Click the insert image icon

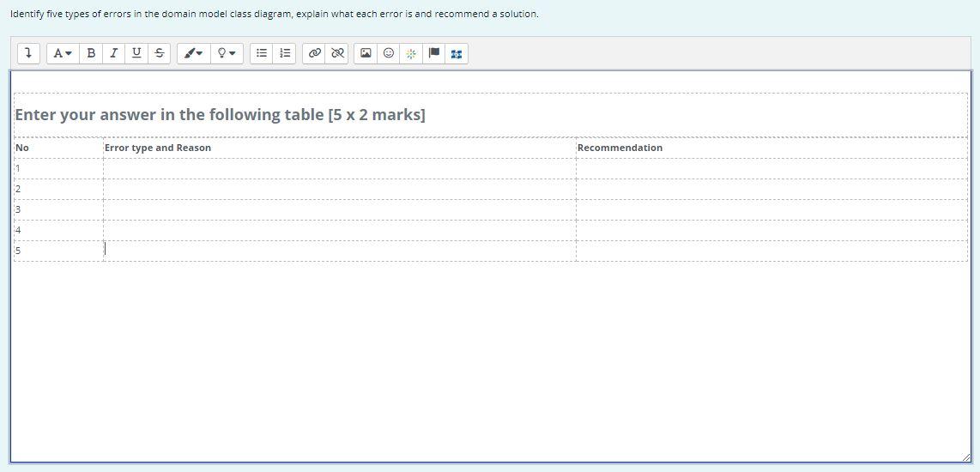366,54
